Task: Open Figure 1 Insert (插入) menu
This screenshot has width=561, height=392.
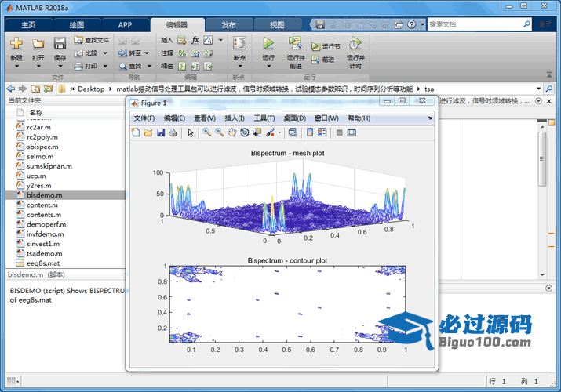Action: click(x=235, y=118)
